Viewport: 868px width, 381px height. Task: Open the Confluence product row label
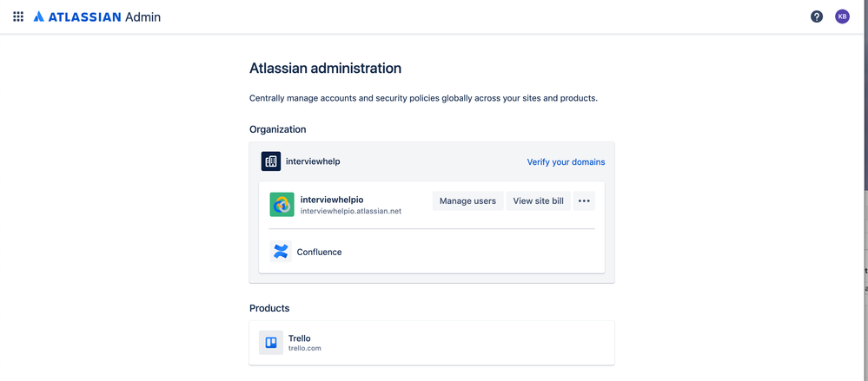pos(320,252)
